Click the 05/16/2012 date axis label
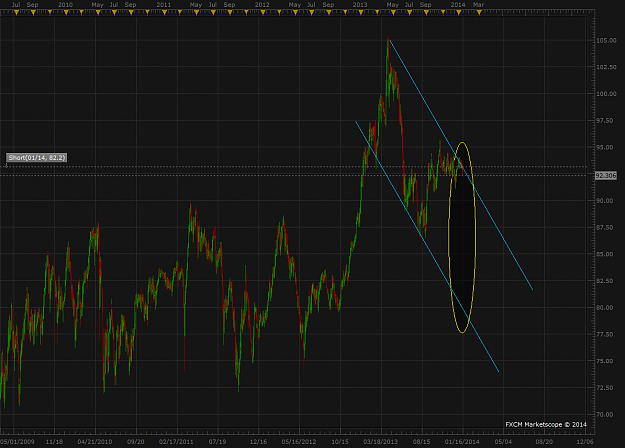The image size is (625, 448). click(x=299, y=442)
